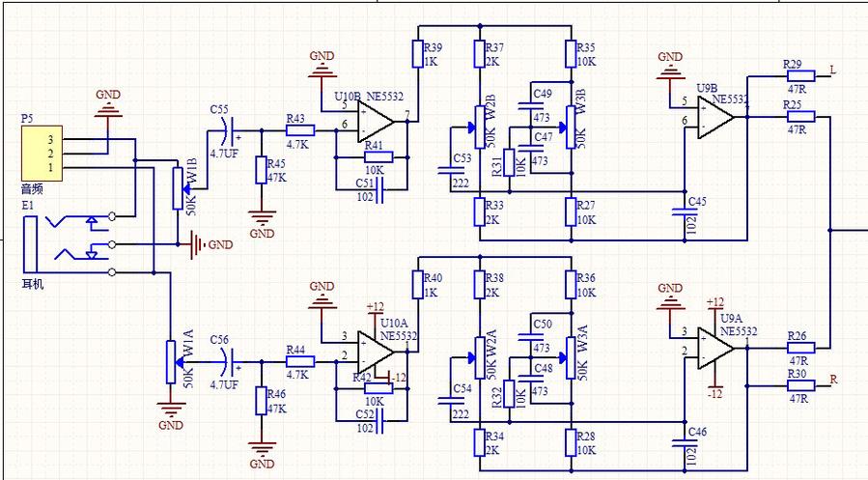The width and height of the screenshot is (868, 480).
Task: Select capacitor C55 4.7UF
Action: click(x=227, y=128)
